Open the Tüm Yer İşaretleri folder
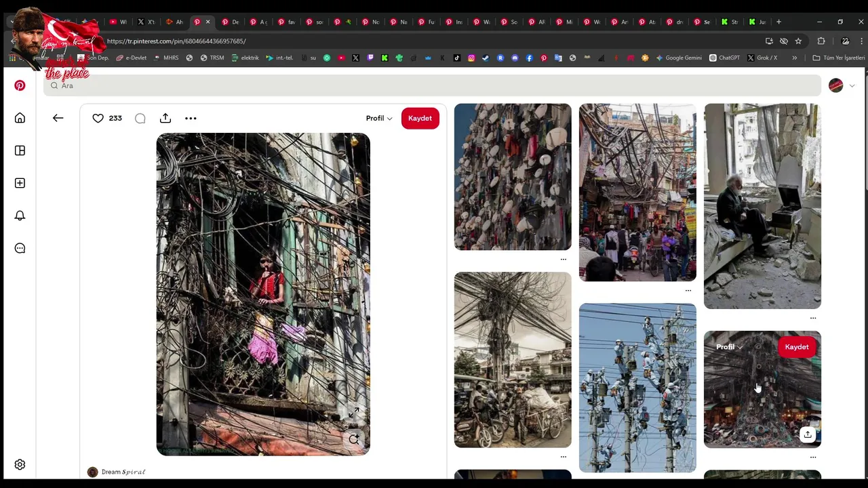This screenshot has width=868, height=488. (839, 58)
